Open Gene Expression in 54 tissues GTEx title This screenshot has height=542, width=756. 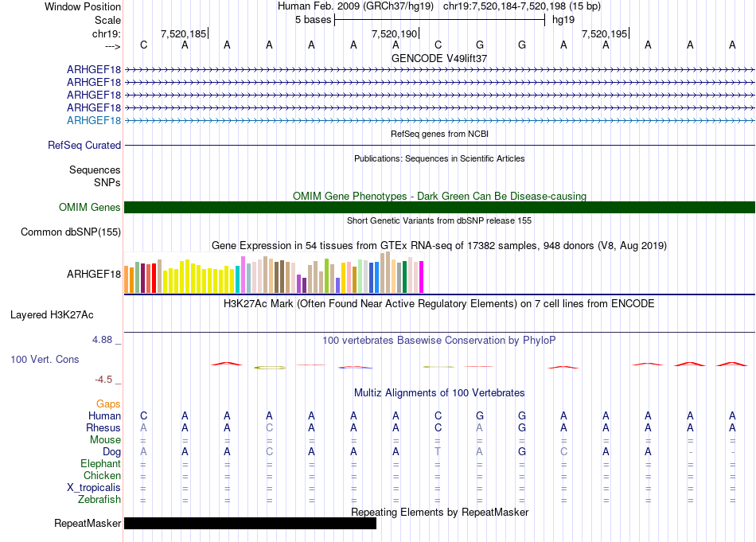pyautogui.click(x=439, y=245)
